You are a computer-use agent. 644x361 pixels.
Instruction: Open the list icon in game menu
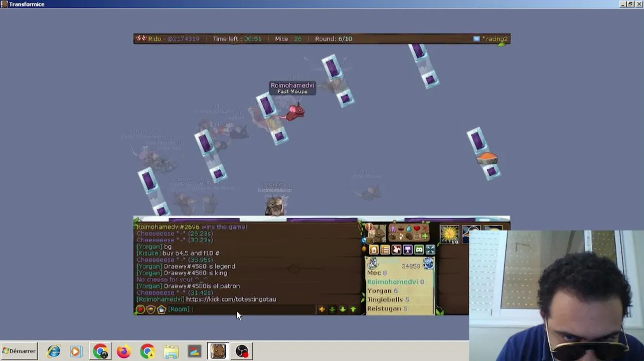pyautogui.click(x=385, y=250)
